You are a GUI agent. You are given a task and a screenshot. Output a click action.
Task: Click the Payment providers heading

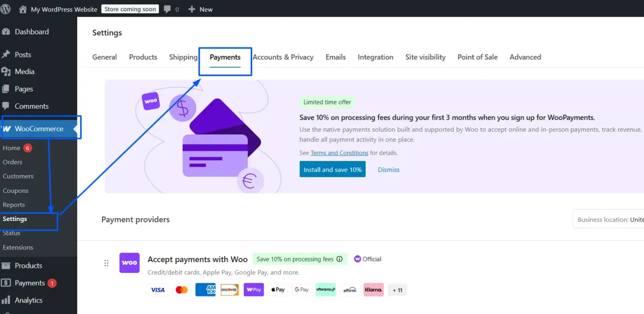[136, 220]
